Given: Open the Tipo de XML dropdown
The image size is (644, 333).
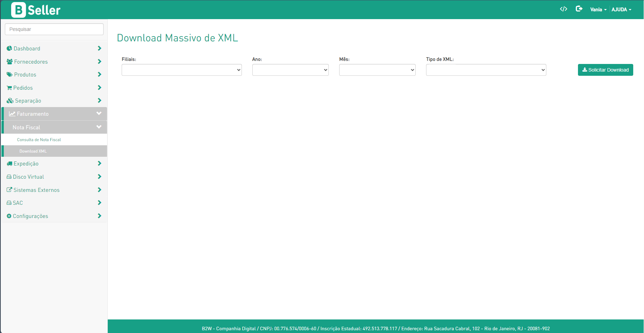Looking at the screenshot, I should point(486,70).
